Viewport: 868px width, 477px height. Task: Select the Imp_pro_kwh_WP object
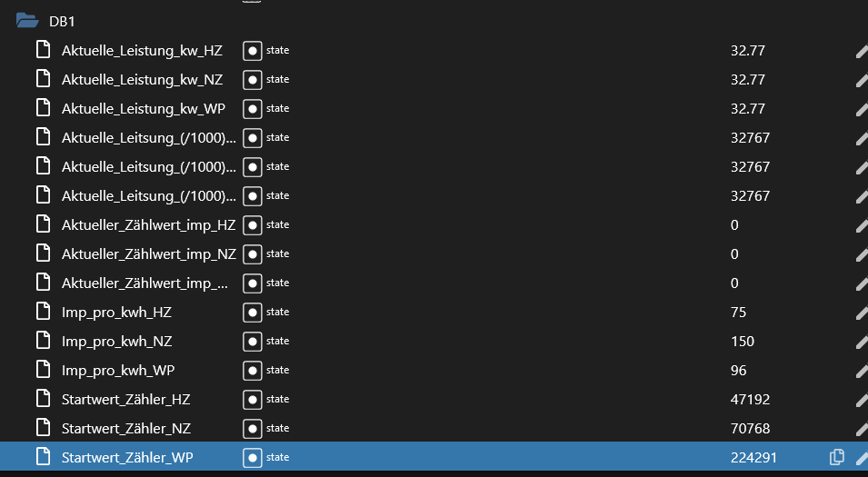118,371
